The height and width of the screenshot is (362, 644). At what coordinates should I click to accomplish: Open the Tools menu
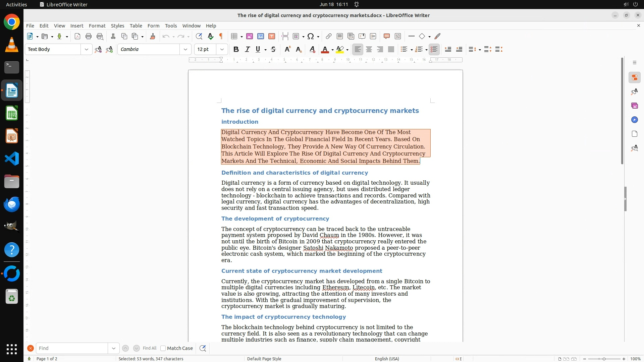tap(171, 26)
